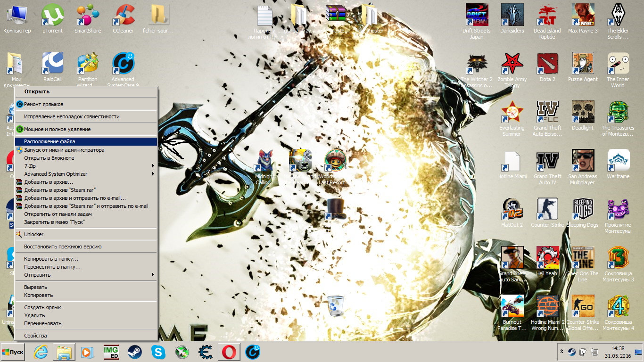Select the Darksiders game shortcut
The width and height of the screenshot is (644, 362).
pos(512,18)
